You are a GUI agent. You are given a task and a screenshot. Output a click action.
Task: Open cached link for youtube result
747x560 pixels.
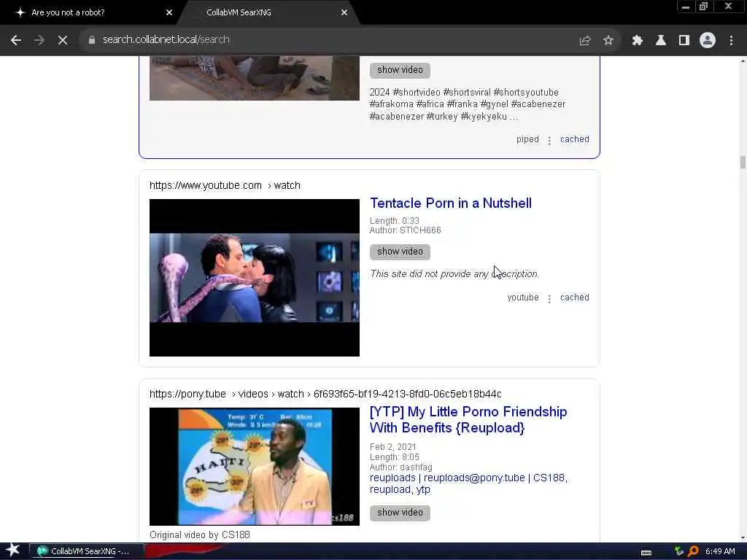point(575,297)
